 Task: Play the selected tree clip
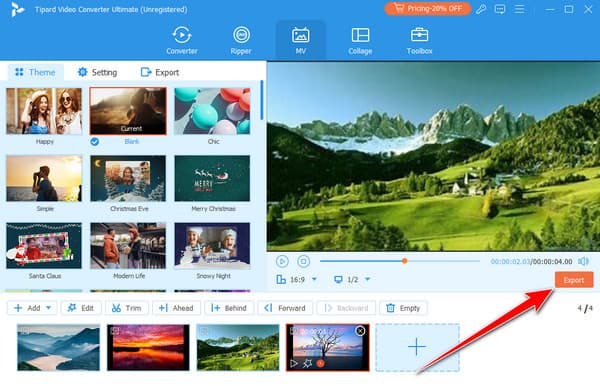tap(293, 363)
